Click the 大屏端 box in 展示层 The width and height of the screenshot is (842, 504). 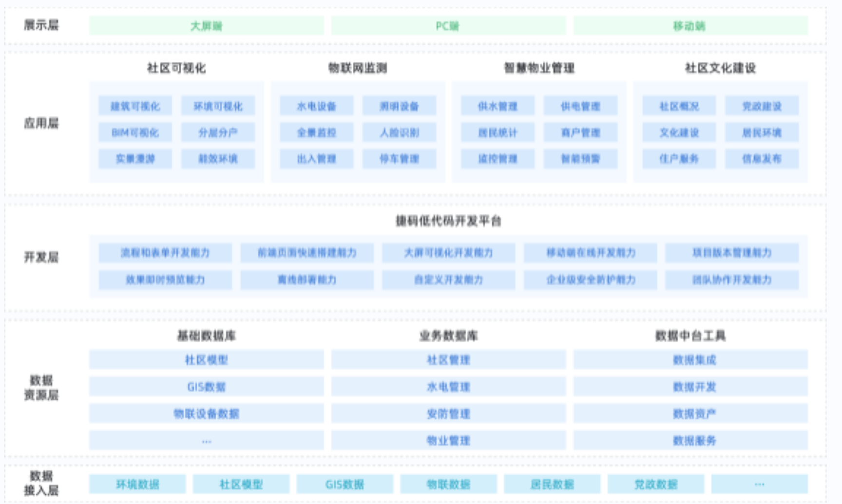[x=206, y=26]
